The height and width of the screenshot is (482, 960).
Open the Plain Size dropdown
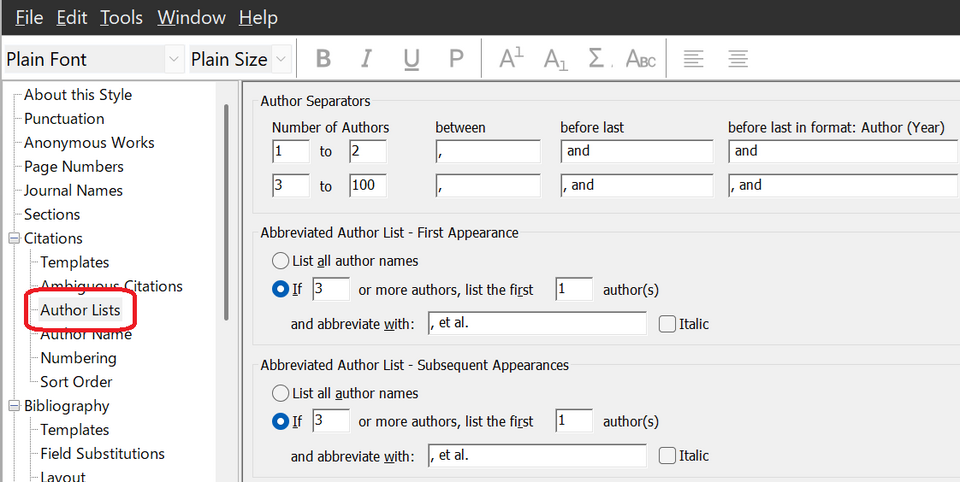281,59
